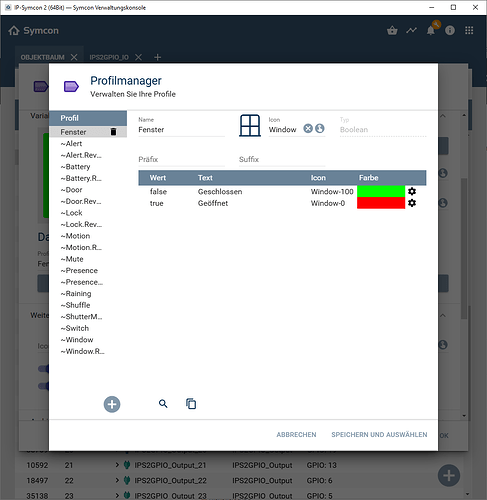Screen dimensions: 487x500
Task: Click the Geschlossen text cell
Action: pos(220,192)
